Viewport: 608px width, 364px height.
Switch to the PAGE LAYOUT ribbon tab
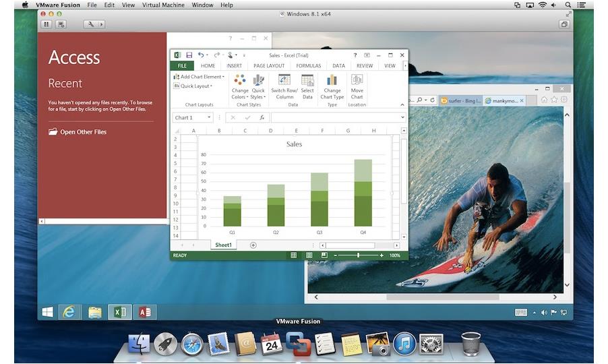(269, 66)
